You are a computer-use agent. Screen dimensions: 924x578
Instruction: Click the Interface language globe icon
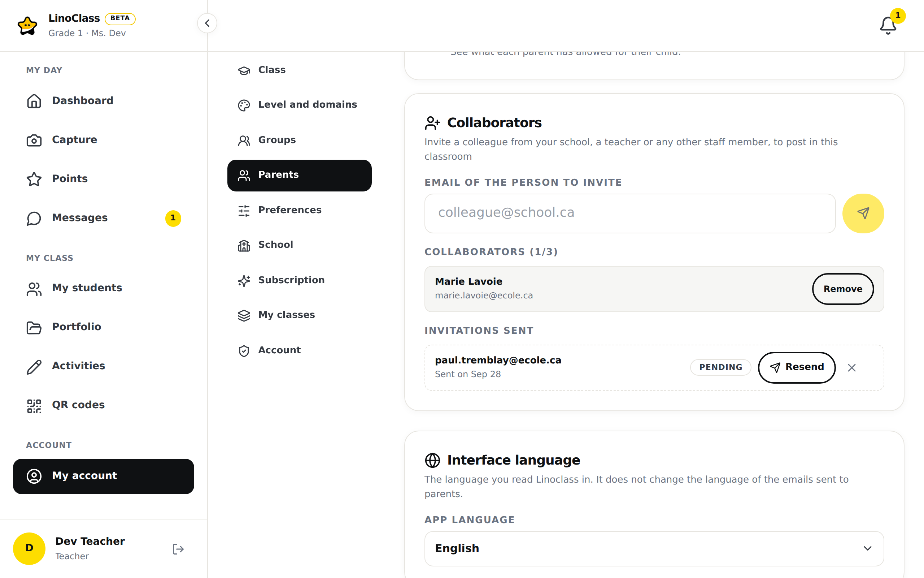[x=432, y=460]
